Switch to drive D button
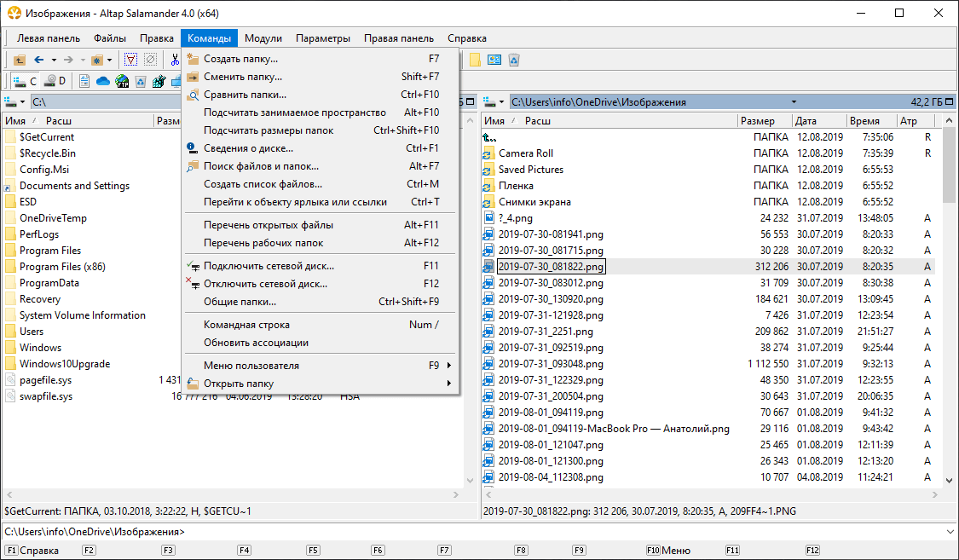Image resolution: width=959 pixels, height=560 pixels. click(x=55, y=81)
